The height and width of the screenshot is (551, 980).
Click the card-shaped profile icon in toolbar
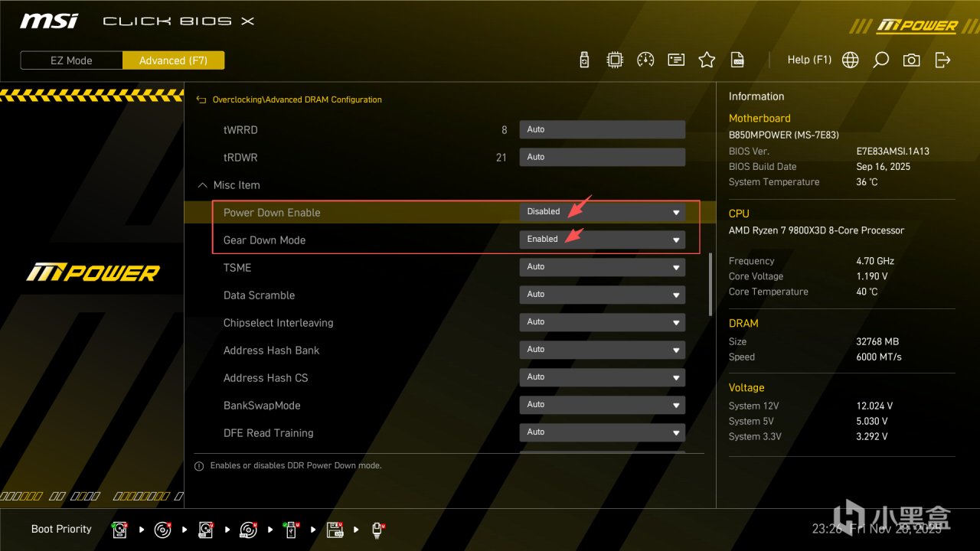[x=676, y=60]
